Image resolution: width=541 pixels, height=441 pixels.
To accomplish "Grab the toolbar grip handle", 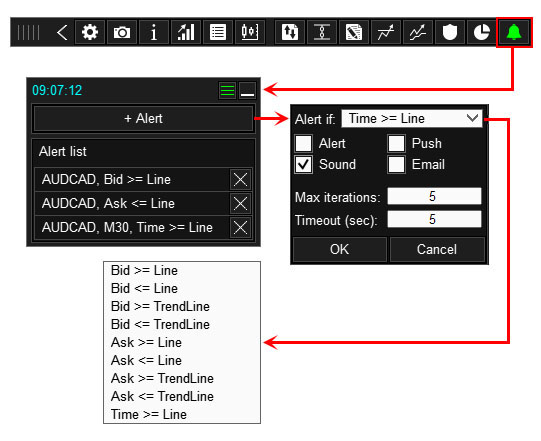I will (28, 32).
